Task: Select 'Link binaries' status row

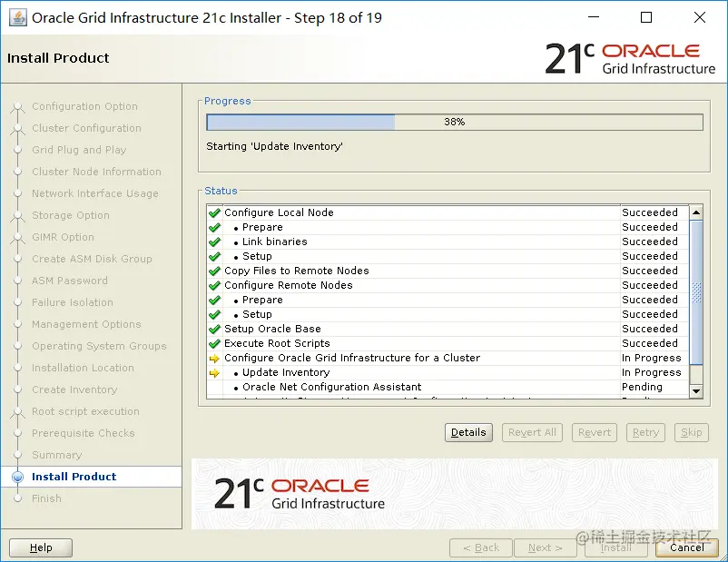Action: pos(448,242)
